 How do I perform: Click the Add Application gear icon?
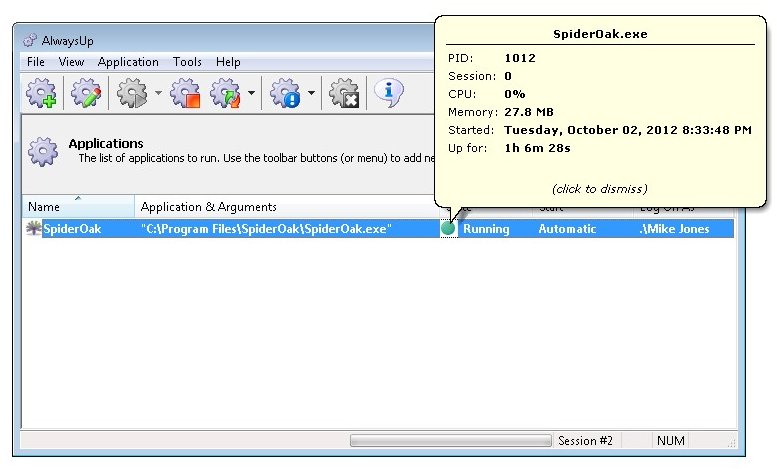pos(42,93)
